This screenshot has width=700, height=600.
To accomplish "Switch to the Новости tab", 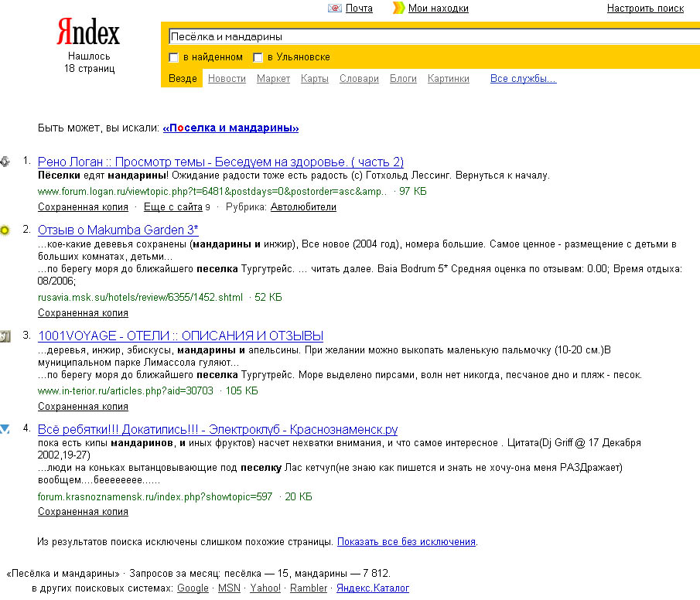I will point(227,79).
